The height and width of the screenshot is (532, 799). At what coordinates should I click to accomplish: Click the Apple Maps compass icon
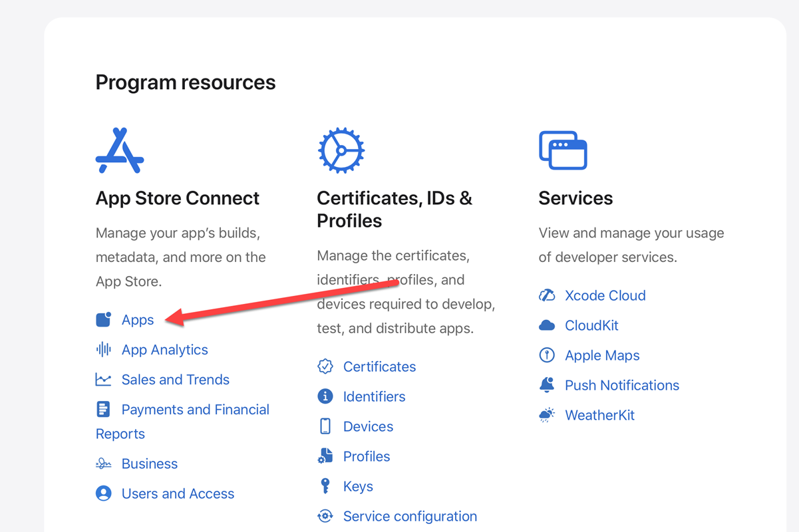tap(547, 355)
